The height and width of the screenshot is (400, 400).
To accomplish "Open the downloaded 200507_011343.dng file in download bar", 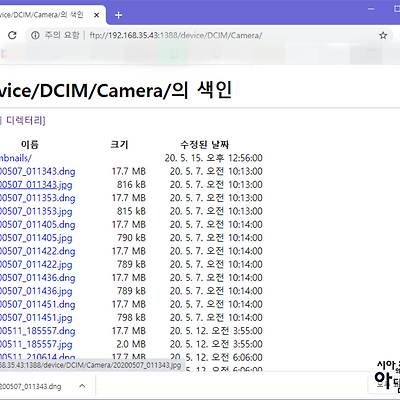I will [31, 387].
